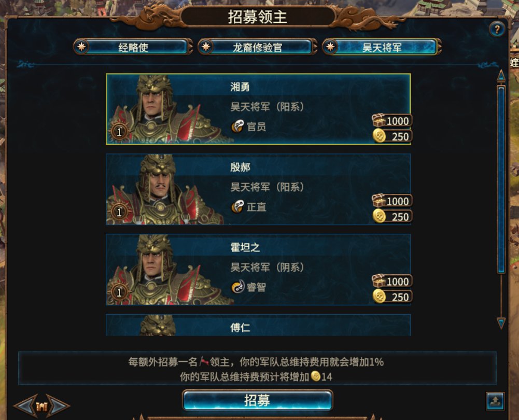This screenshot has height=420, width=519.
Task: Click the lord list scrollbar thumb
Action: 501,179
